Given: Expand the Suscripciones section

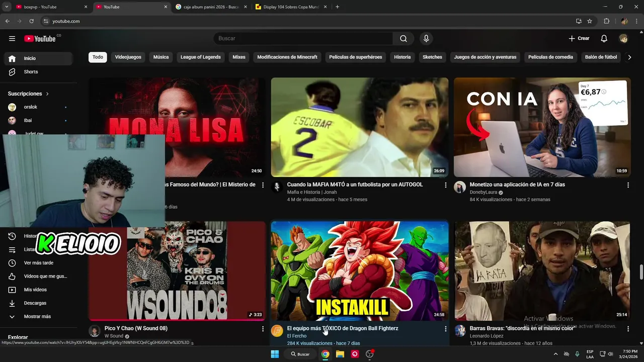Looking at the screenshot, I should (28, 94).
